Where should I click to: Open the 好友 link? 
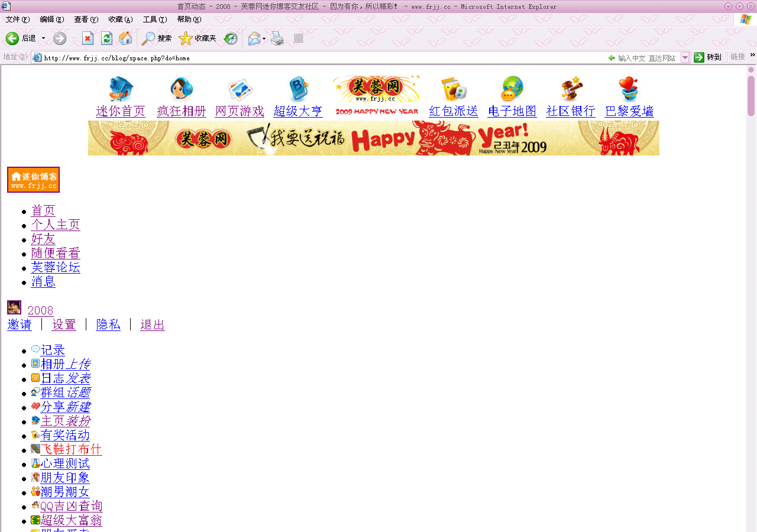point(43,239)
